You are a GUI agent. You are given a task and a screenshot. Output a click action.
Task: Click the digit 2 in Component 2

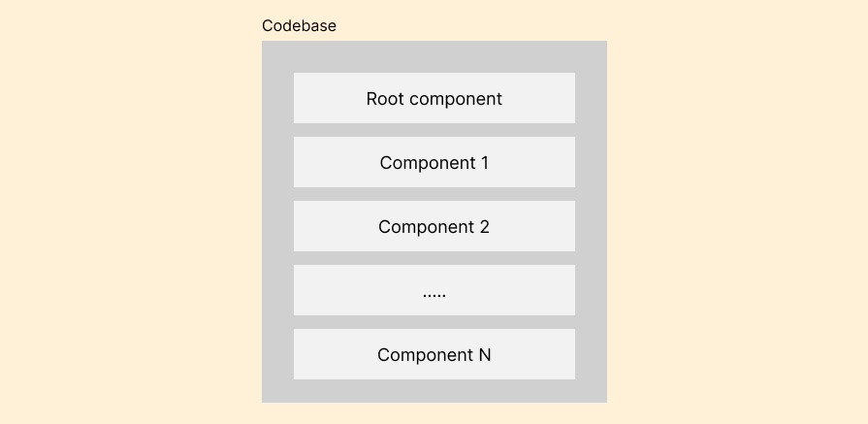click(484, 227)
